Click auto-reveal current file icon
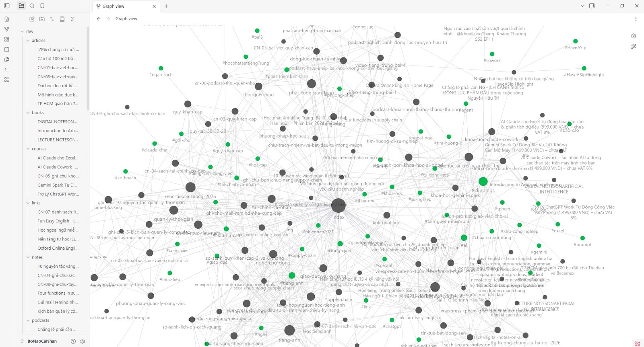Screen dimensions: 644x347 (62, 19)
